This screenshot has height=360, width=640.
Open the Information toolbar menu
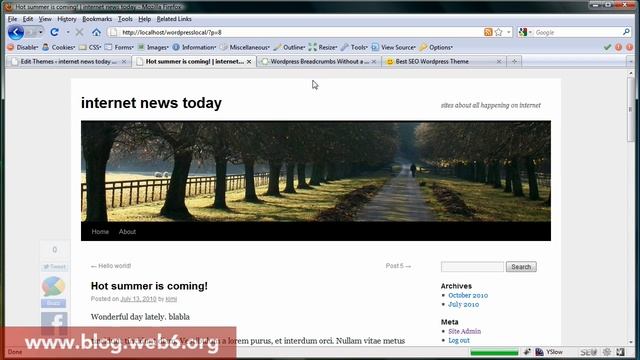click(194, 47)
